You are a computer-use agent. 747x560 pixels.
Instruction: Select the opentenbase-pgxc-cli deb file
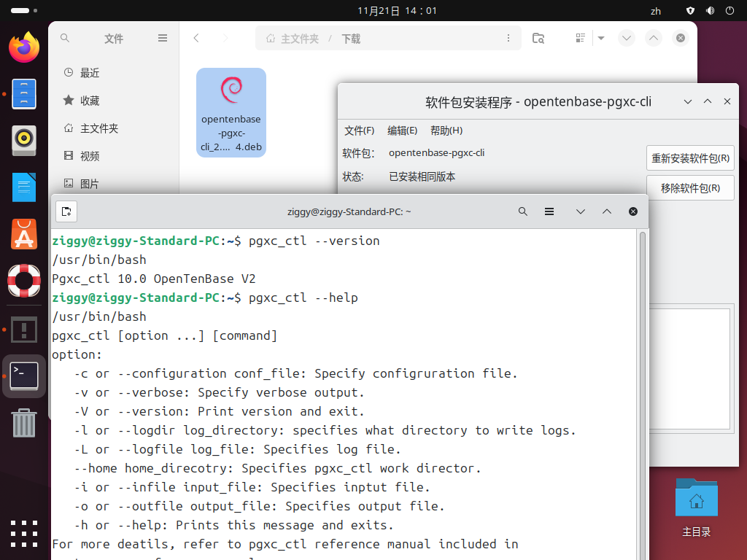click(x=231, y=112)
